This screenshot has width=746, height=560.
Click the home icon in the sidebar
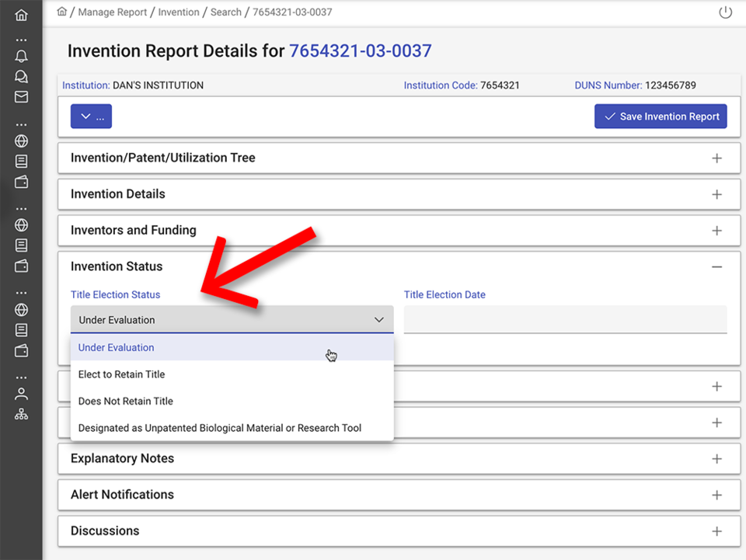pyautogui.click(x=21, y=14)
